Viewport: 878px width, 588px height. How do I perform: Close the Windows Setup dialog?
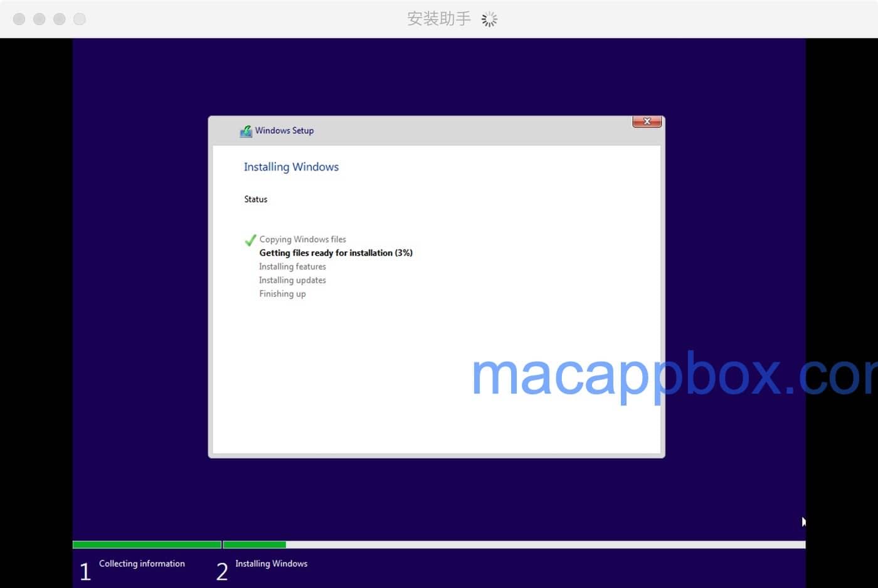pyautogui.click(x=647, y=122)
